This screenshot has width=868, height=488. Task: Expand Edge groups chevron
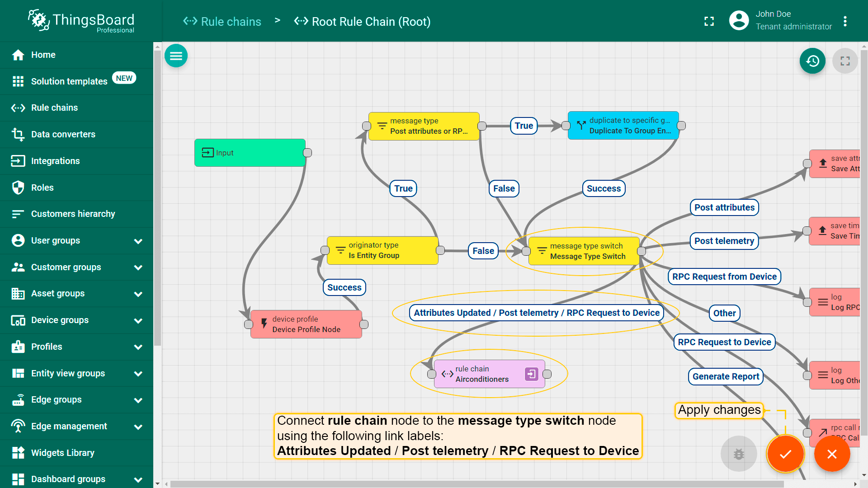tap(138, 400)
